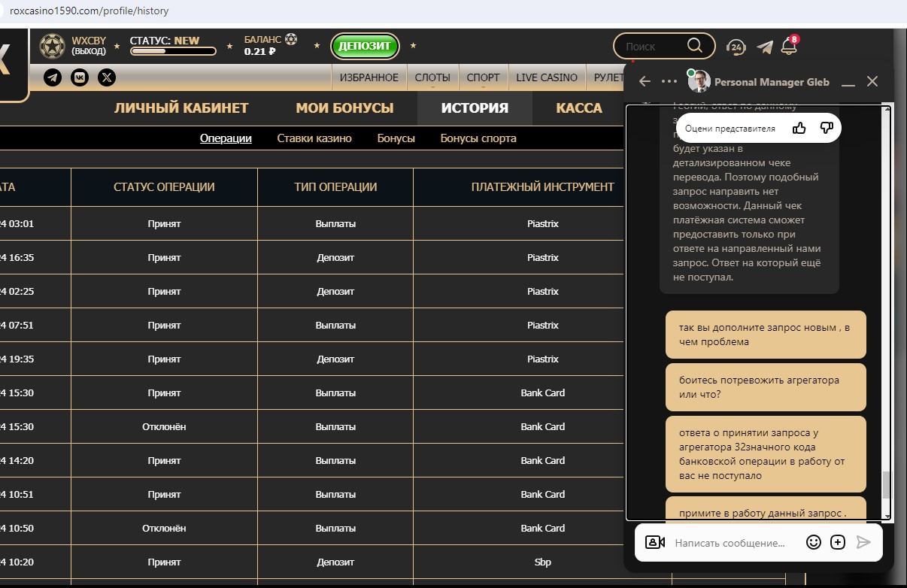Screen dimensions: 907x588
Task: Click Принят status in 10:20 row
Action: click(164, 562)
